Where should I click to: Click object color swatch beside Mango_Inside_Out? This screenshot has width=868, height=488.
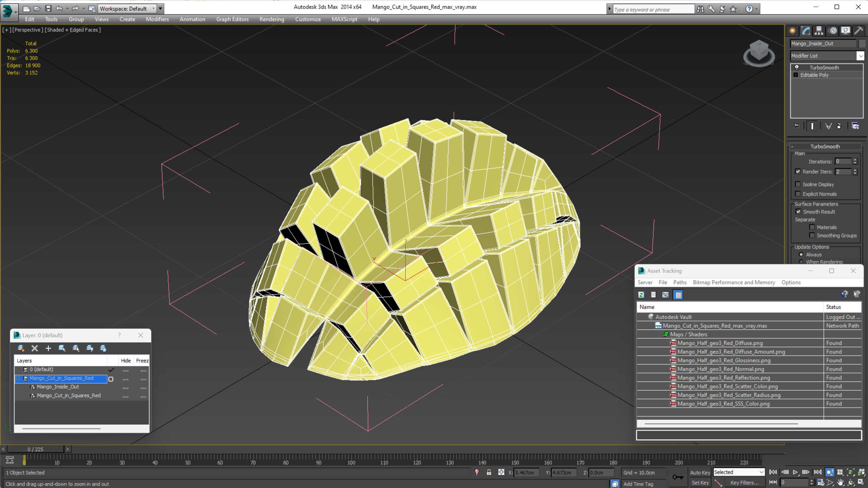pyautogui.click(x=862, y=43)
